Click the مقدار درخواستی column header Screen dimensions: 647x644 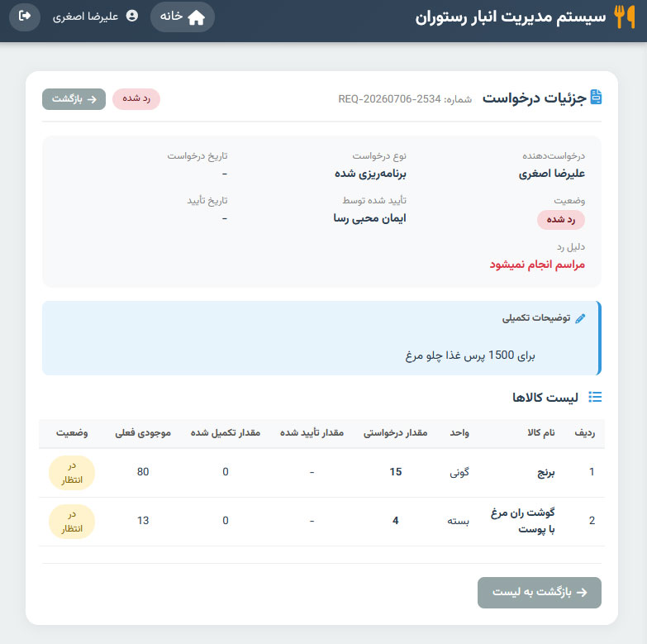pyautogui.click(x=395, y=432)
